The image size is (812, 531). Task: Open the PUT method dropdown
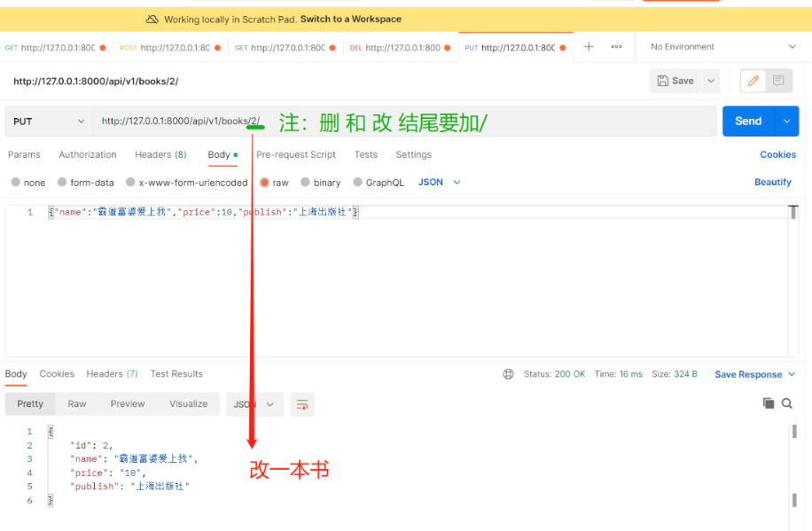[49, 121]
